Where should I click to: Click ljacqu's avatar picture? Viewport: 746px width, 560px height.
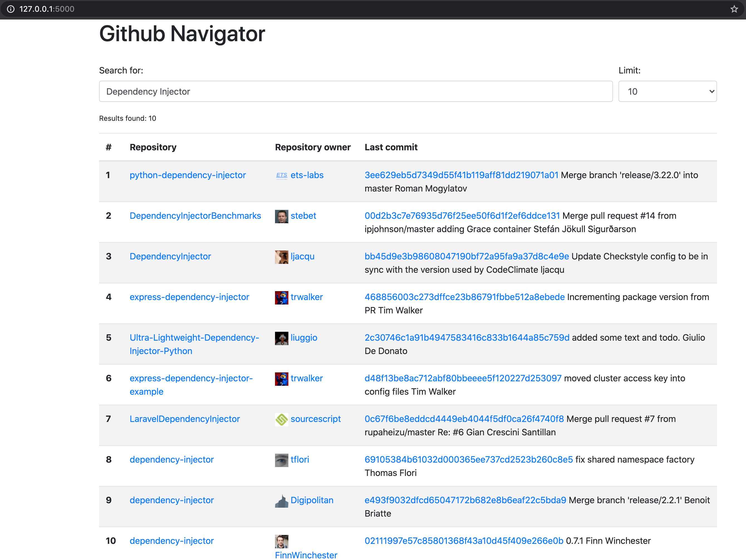[281, 257]
